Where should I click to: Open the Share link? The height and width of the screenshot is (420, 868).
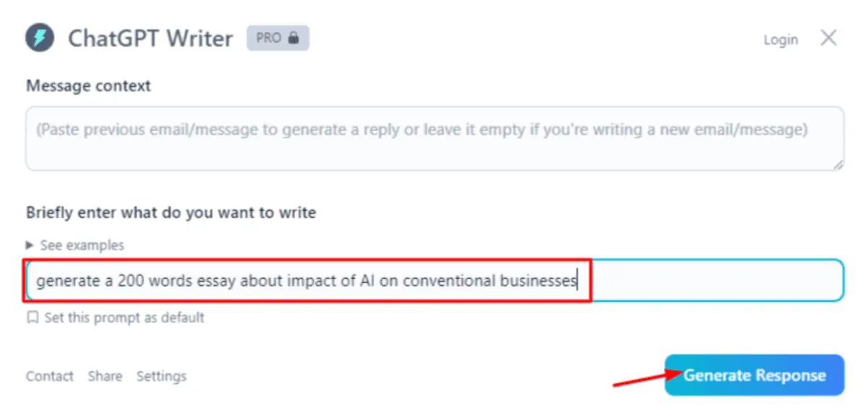point(105,376)
